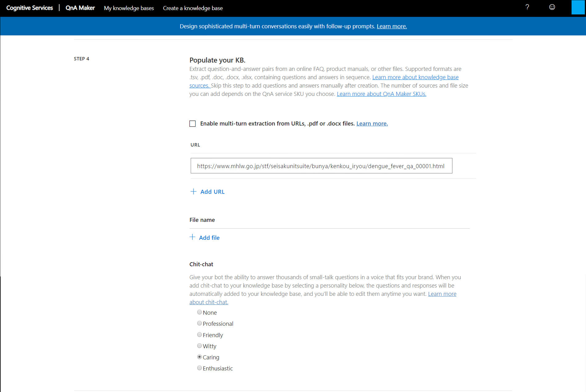
Task: Click the QnA Maker header link
Action: point(80,8)
